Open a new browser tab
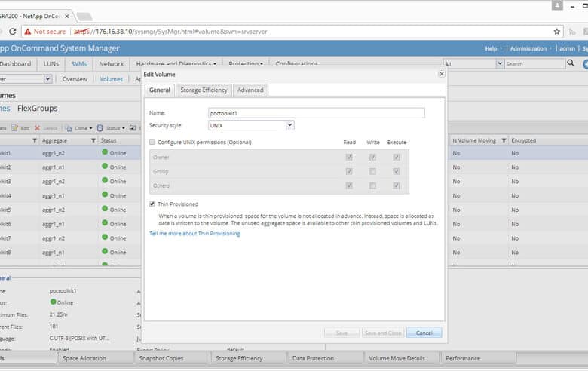This screenshot has height=371, width=588. click(84, 17)
